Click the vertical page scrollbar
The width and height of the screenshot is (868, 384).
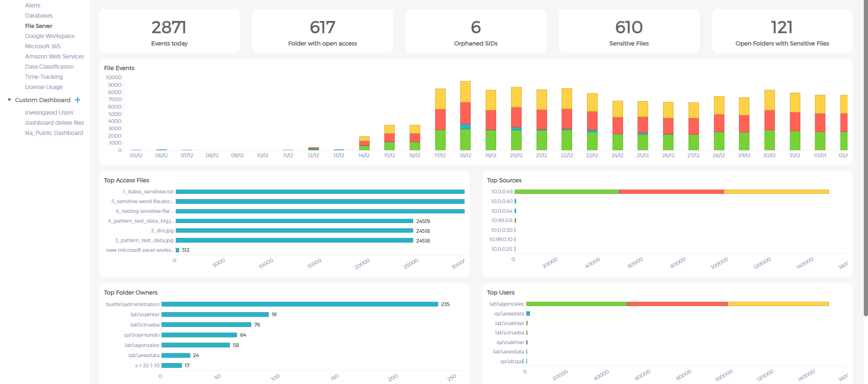pos(865,158)
